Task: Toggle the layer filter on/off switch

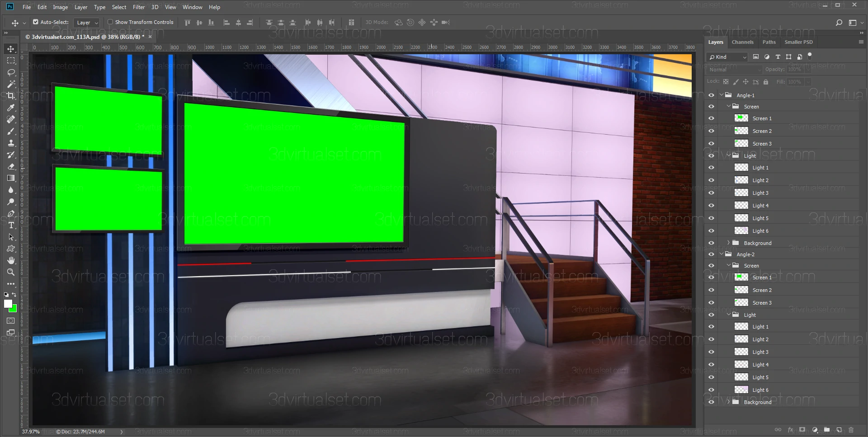Action: [x=810, y=56]
